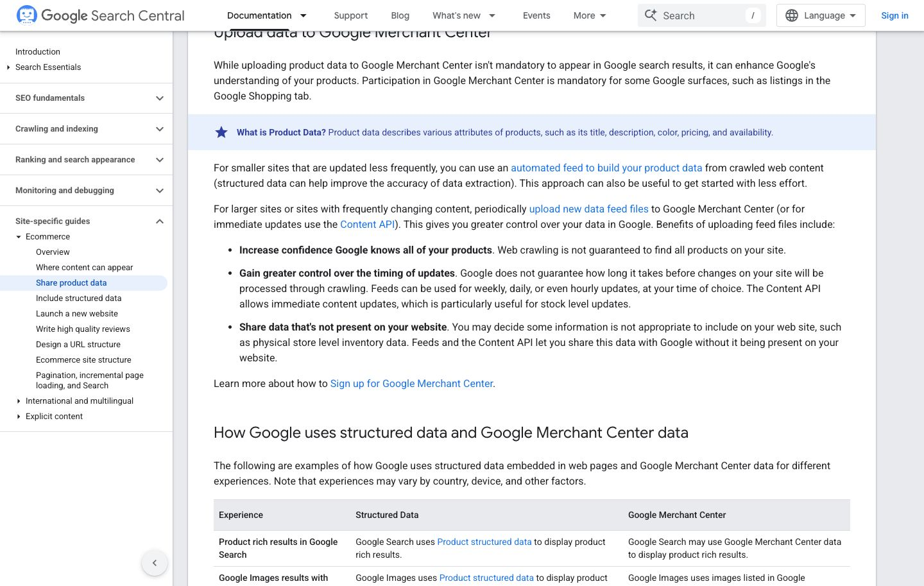
Task: Open the Support tab
Action: 350,15
